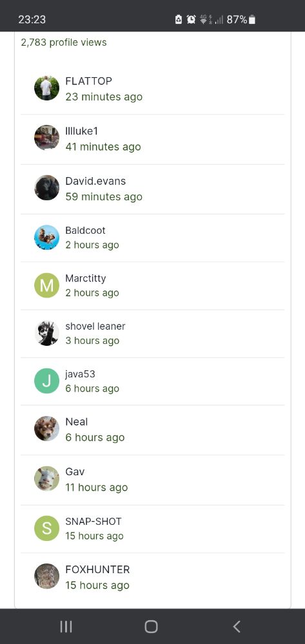Tap the Android back navigation icon
Screen dimensions: 305x644
click(237, 627)
